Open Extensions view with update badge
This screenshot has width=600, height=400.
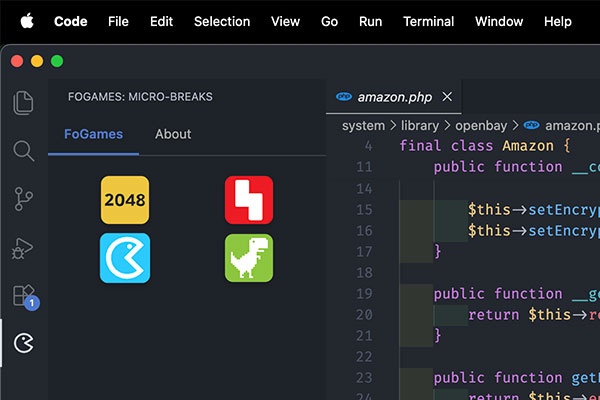click(x=24, y=296)
